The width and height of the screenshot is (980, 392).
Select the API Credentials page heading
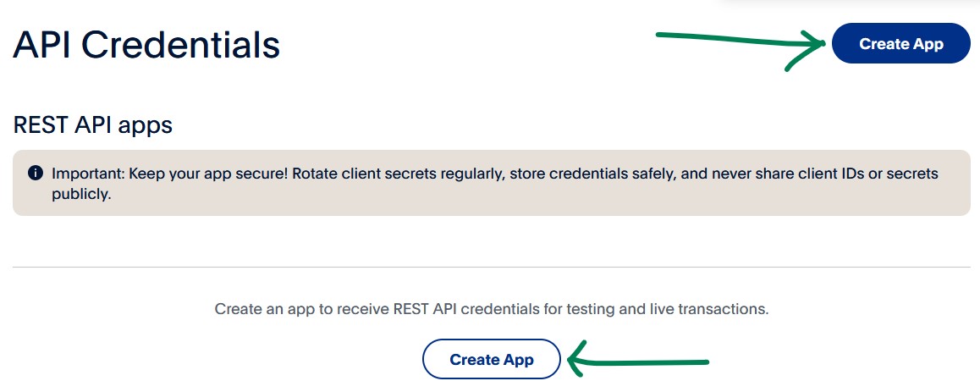146,44
